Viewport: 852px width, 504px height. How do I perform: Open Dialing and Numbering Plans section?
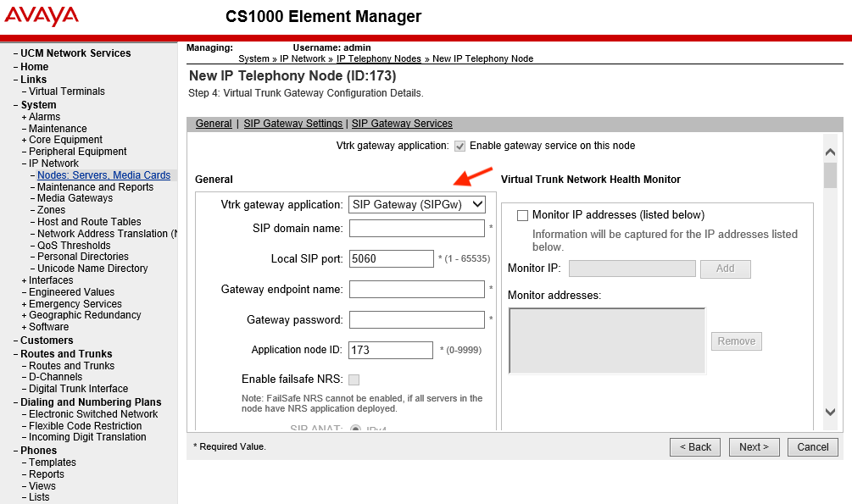click(x=91, y=402)
